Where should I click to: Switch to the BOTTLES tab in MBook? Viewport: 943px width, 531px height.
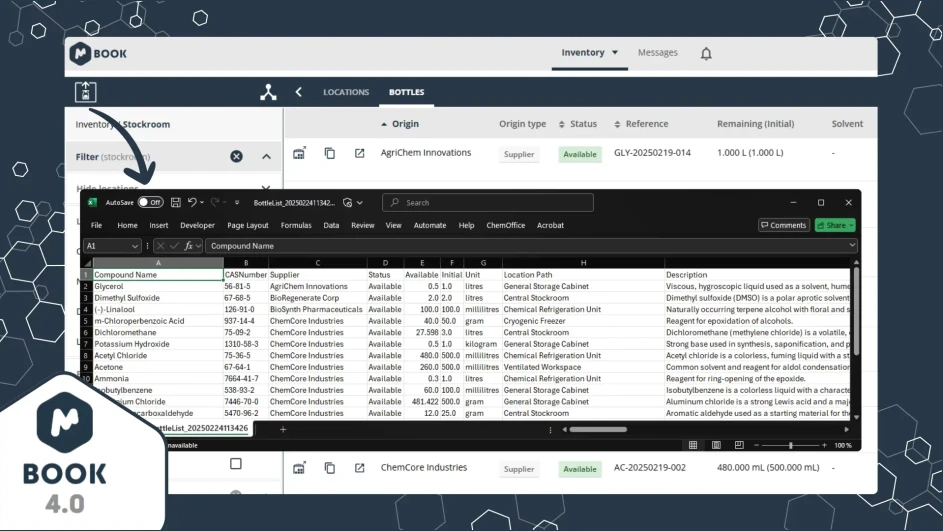click(x=407, y=92)
